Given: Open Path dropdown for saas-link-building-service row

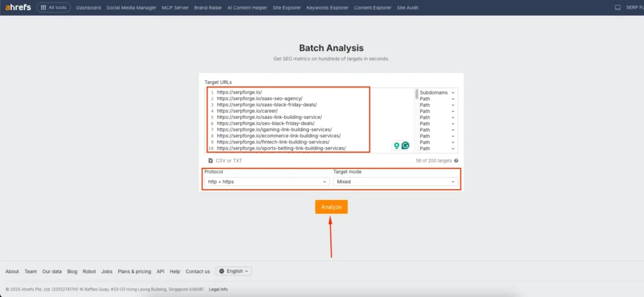Looking at the screenshot, I should click(437, 118).
